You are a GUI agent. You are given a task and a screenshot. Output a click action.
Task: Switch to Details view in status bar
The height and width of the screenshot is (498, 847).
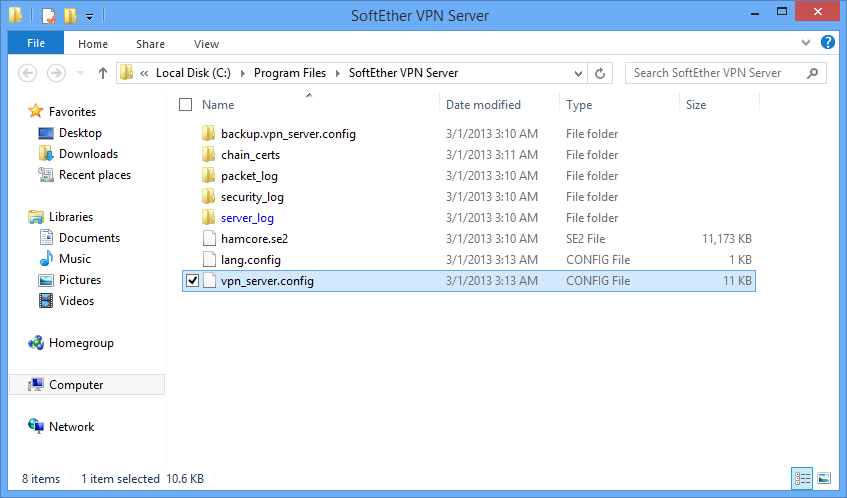pyautogui.click(x=802, y=479)
